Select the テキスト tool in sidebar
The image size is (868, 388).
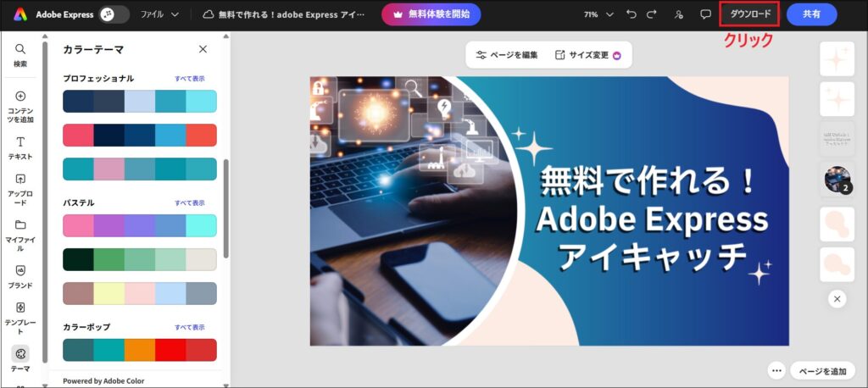(20, 148)
